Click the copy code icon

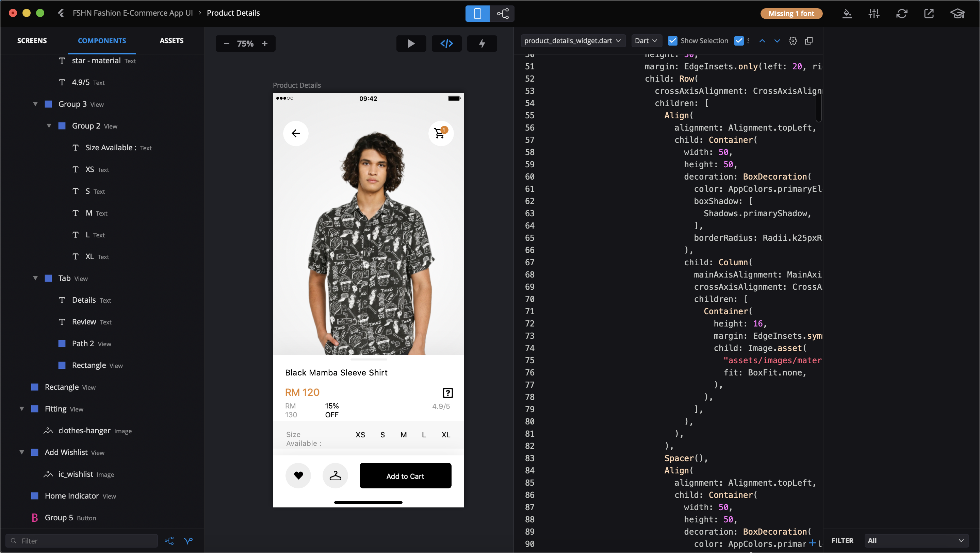click(809, 41)
